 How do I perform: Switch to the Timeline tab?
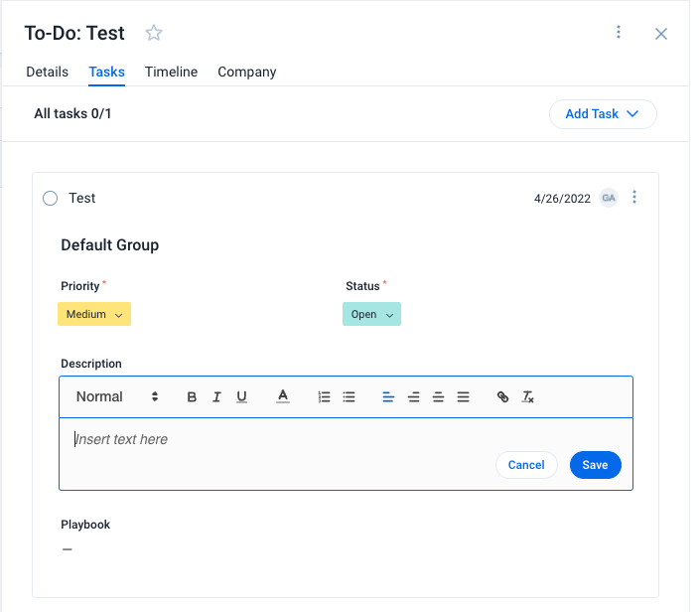(171, 72)
